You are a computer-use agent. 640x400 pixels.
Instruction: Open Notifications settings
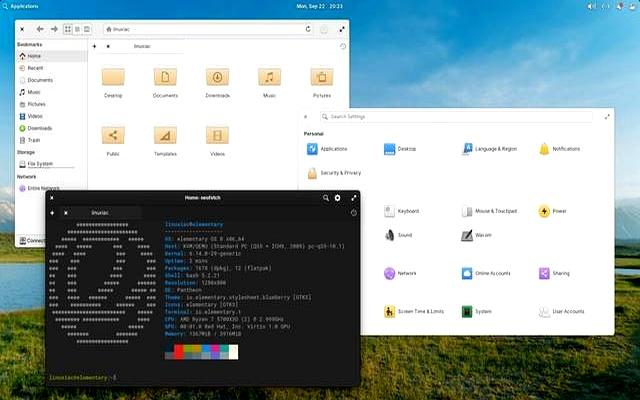point(544,148)
